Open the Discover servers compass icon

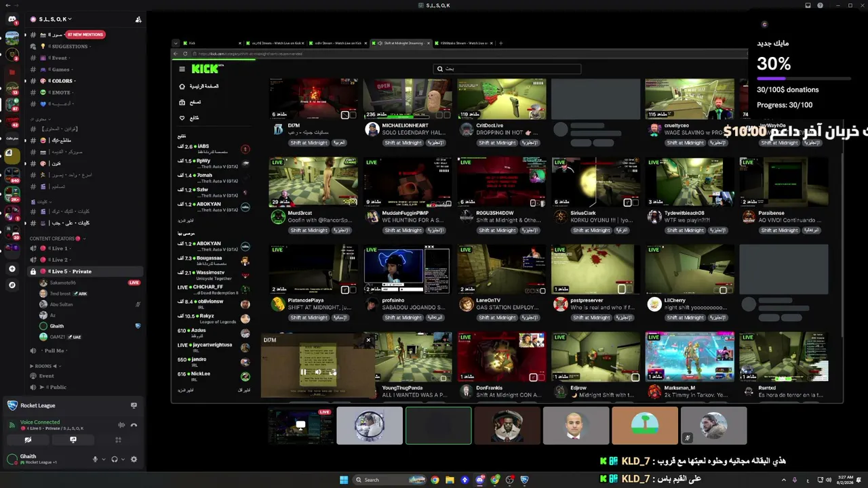(12, 285)
